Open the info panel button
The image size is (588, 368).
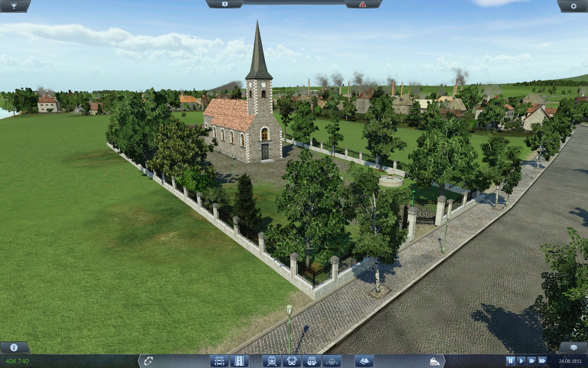coord(14,347)
